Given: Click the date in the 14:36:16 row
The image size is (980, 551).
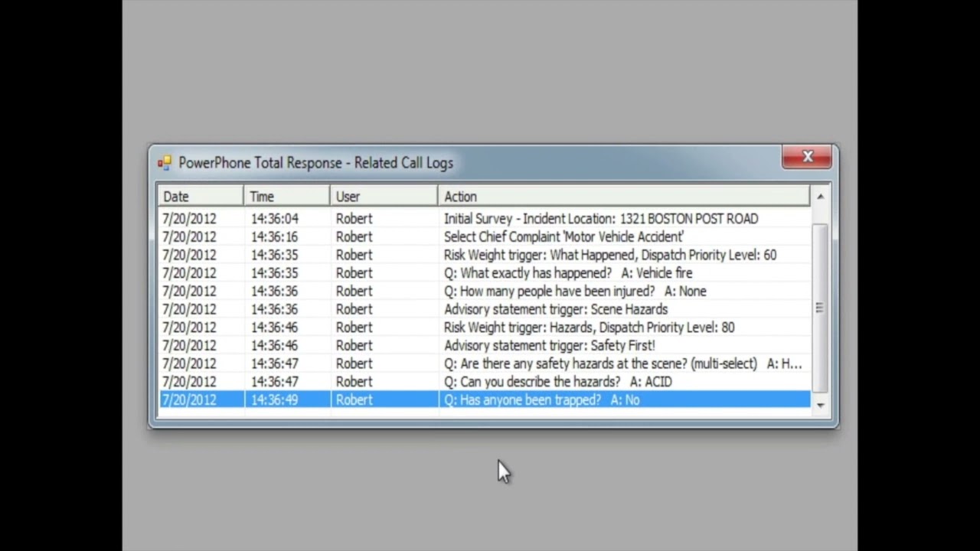Looking at the screenshot, I should (189, 237).
